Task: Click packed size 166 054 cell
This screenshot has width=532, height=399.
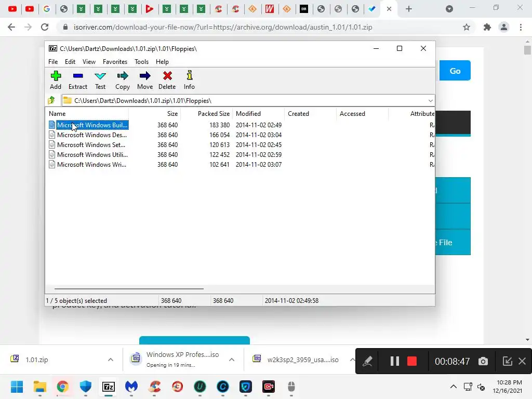Action: [219, 135]
